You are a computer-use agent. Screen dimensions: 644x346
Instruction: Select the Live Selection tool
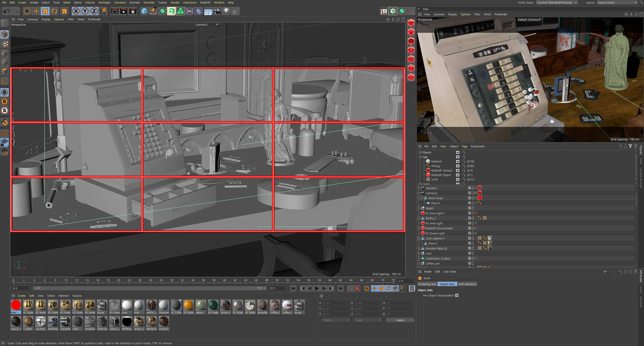27,11
